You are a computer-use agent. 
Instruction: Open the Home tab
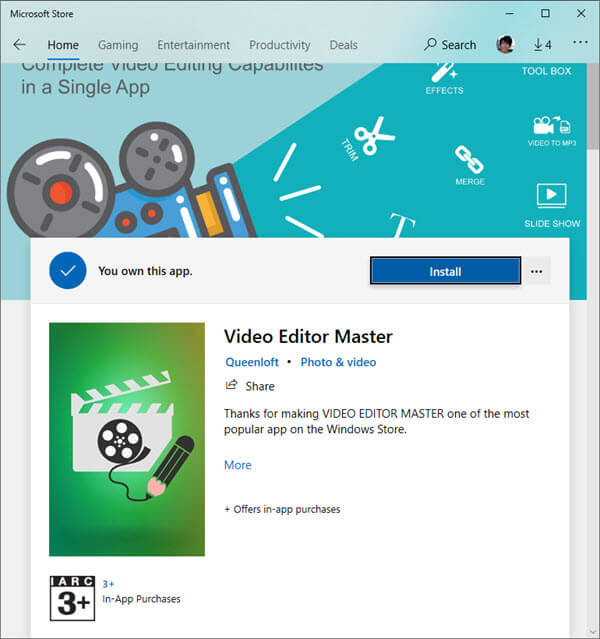tap(63, 45)
